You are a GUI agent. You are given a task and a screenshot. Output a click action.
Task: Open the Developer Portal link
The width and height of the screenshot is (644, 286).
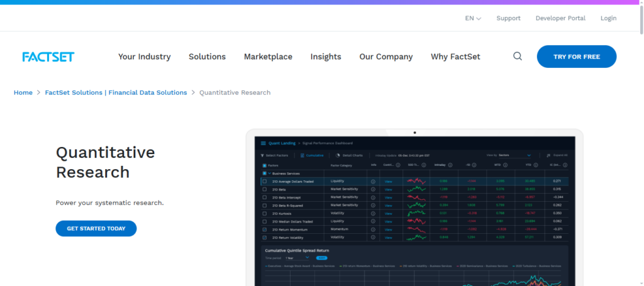[560, 18]
